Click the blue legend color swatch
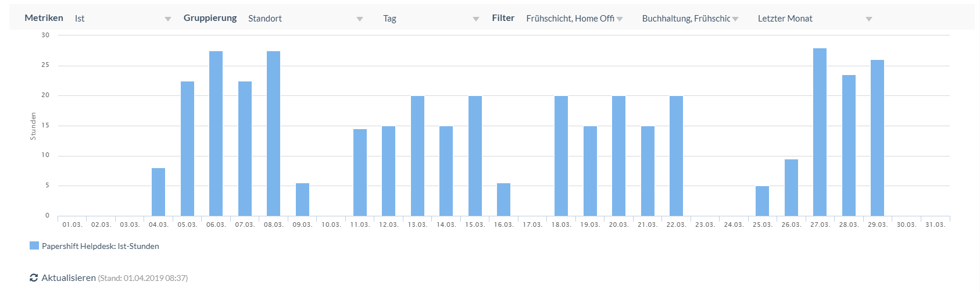The height and width of the screenshot is (292, 980). coord(34,246)
